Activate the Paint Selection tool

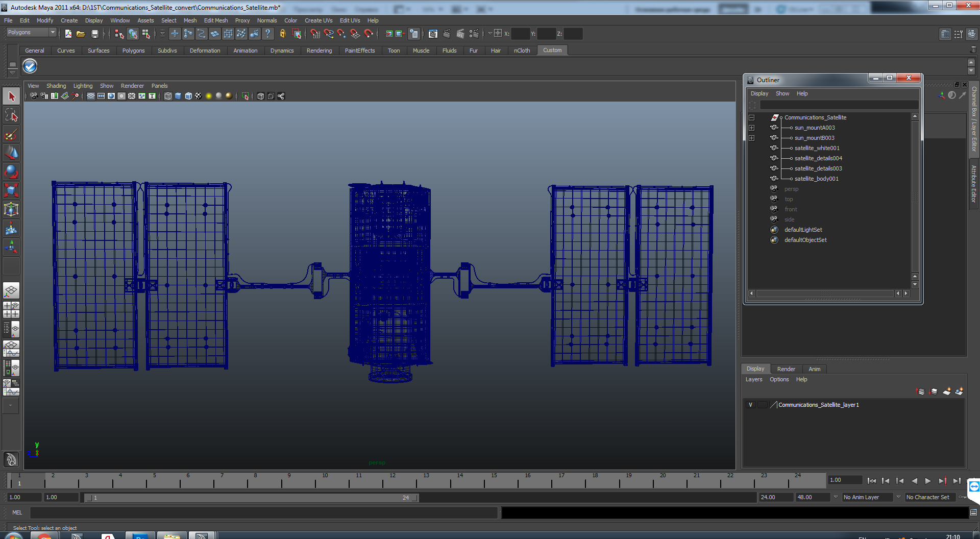pos(11,134)
